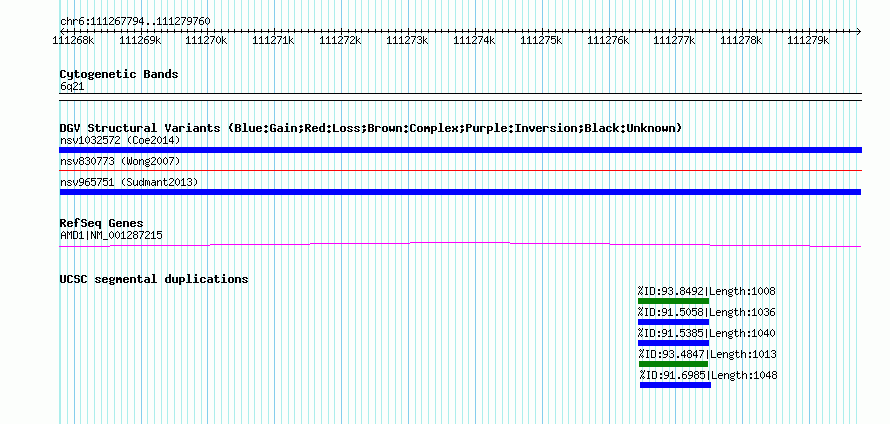Select the red loss line for nsv830773
The height and width of the screenshot is (424, 890).
pyautogui.click(x=460, y=170)
